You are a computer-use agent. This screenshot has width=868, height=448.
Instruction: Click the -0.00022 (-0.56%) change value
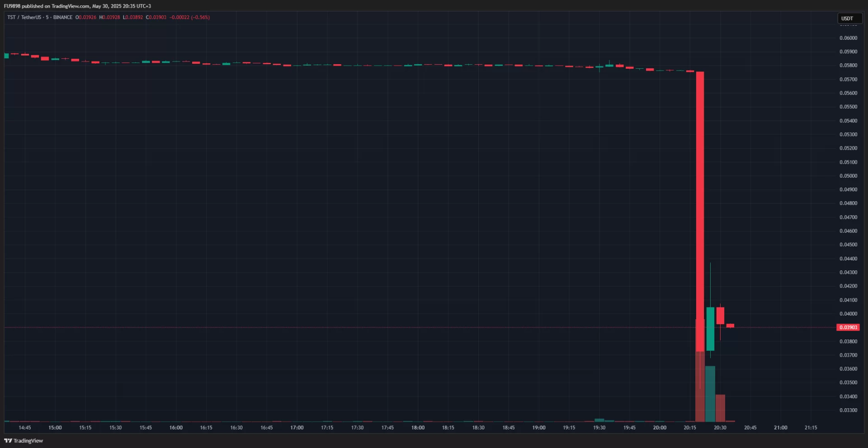189,17
